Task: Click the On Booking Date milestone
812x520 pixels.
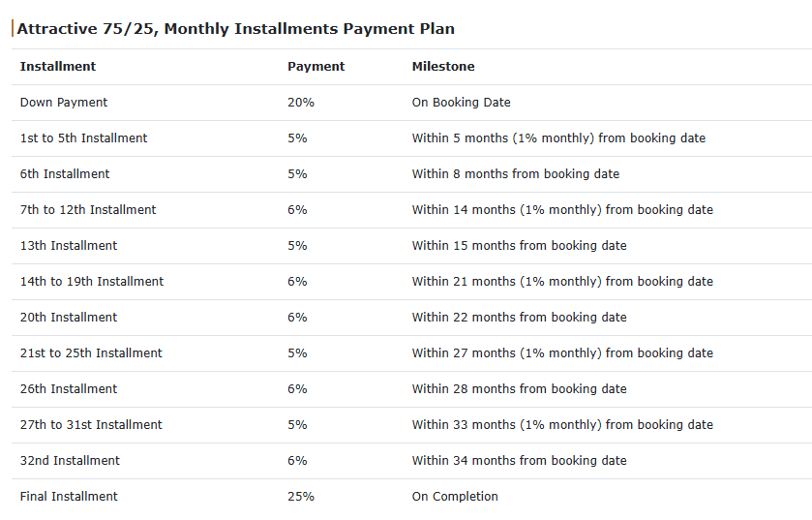Action: tap(462, 103)
